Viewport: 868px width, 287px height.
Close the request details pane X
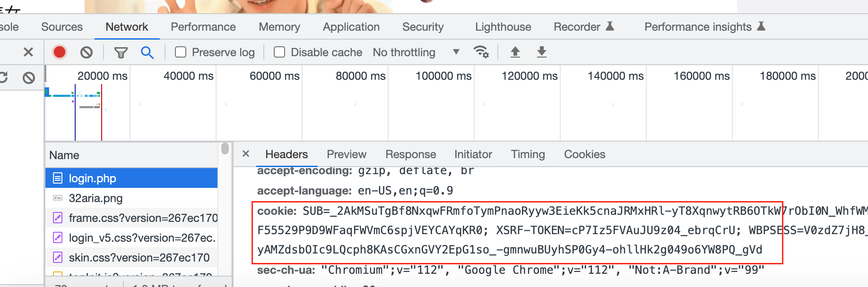pyautogui.click(x=246, y=154)
